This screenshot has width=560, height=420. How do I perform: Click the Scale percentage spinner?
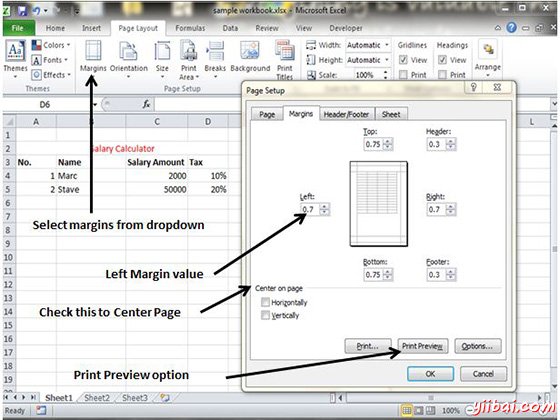click(385, 75)
